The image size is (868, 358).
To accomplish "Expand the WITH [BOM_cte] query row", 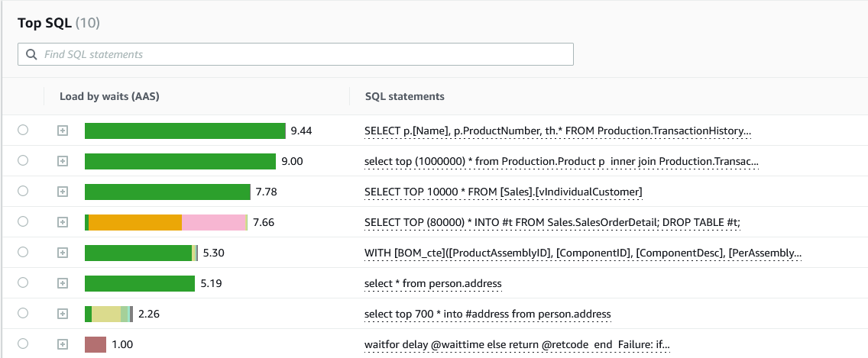I will point(63,253).
